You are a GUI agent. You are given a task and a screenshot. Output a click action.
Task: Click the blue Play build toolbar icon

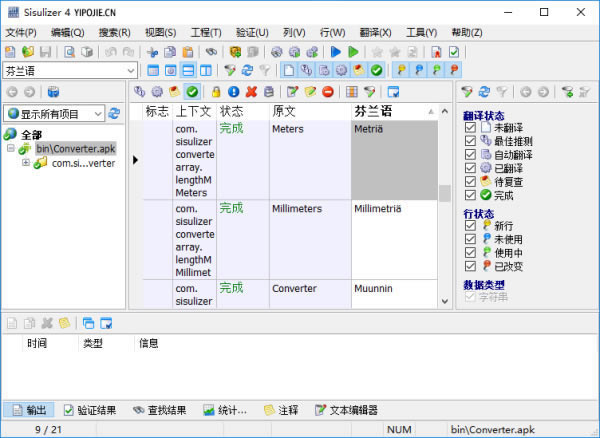point(336,52)
